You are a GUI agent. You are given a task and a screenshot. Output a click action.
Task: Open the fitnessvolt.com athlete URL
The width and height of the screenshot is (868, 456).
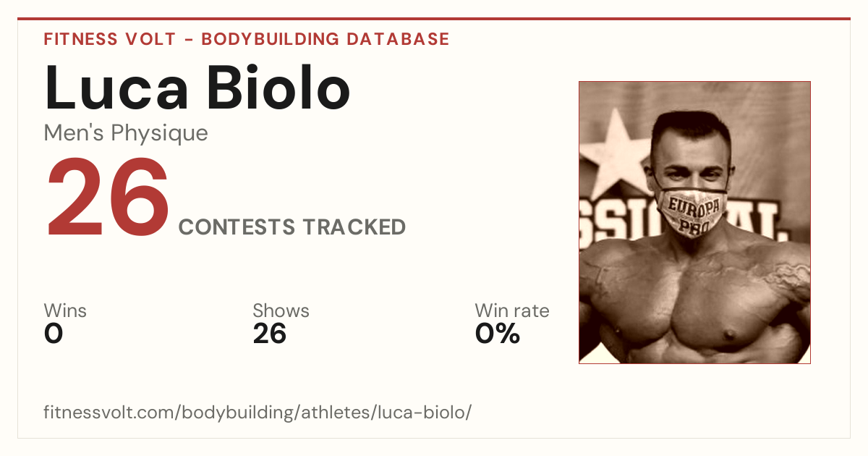point(258,413)
